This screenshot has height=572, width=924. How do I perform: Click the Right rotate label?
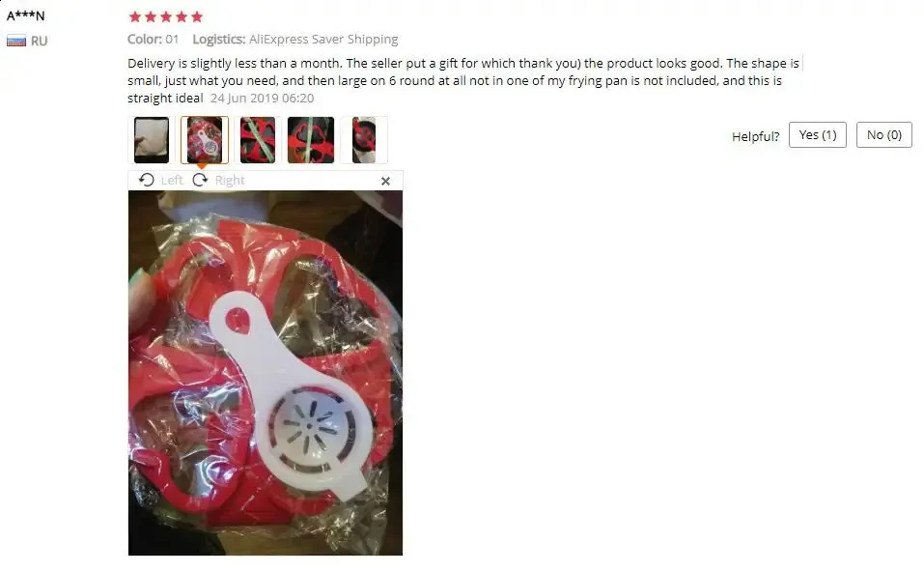pos(230,181)
